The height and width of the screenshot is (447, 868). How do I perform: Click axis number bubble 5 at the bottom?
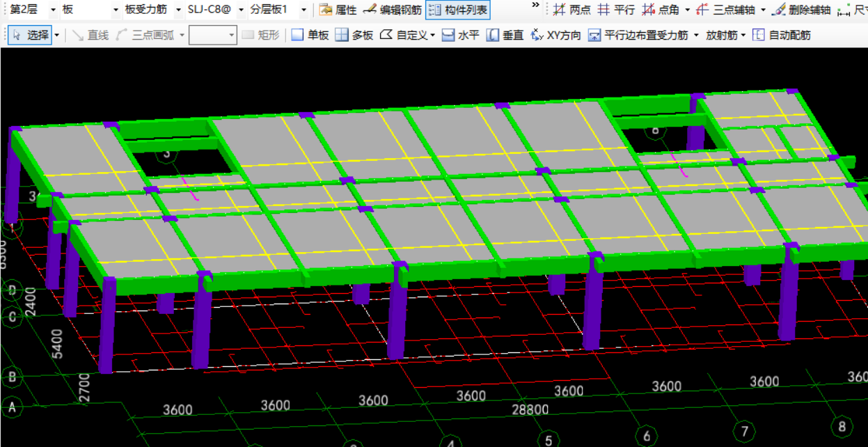pos(549,440)
